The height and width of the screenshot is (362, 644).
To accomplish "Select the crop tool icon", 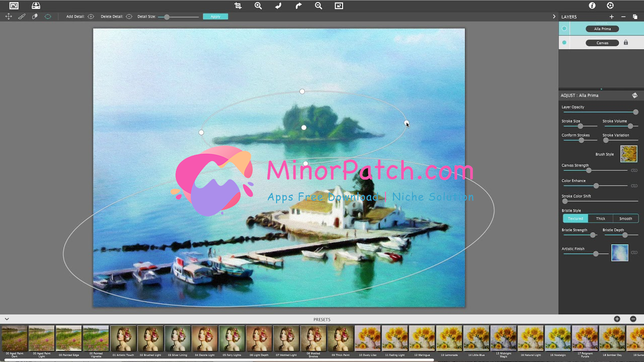I will (x=238, y=6).
